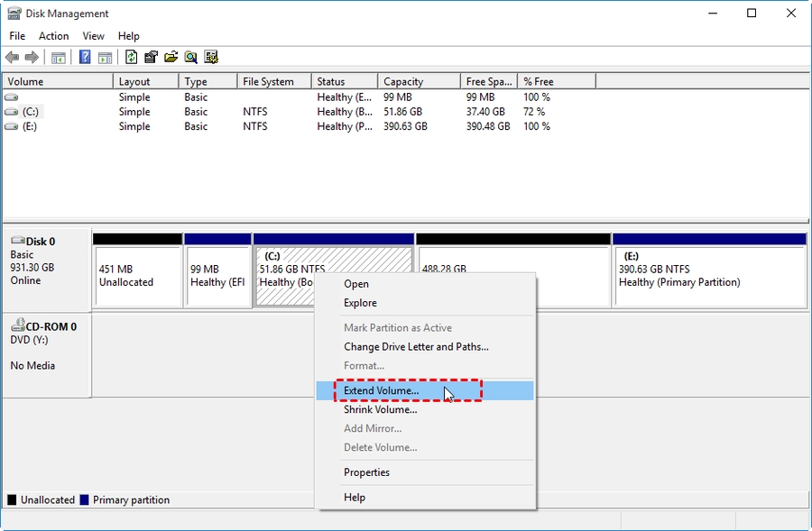Click the Properties toolbar icon
This screenshot has height=531, width=812.
click(x=151, y=58)
